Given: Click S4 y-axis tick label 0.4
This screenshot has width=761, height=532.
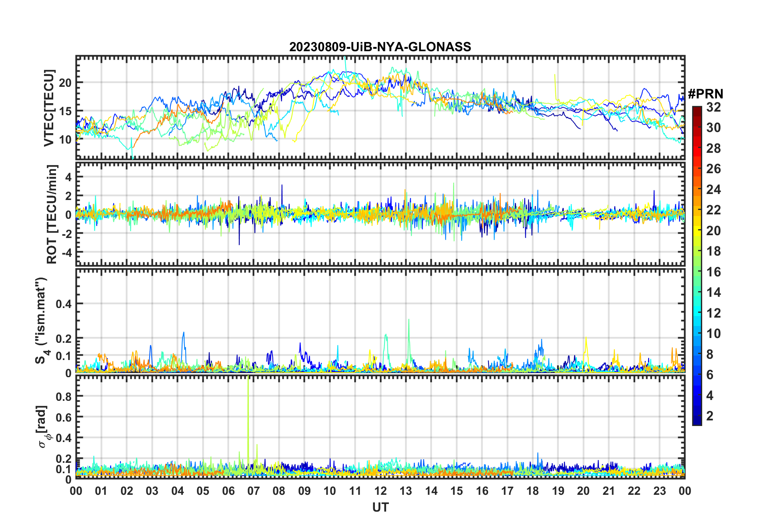Looking at the screenshot, I should [x=64, y=304].
